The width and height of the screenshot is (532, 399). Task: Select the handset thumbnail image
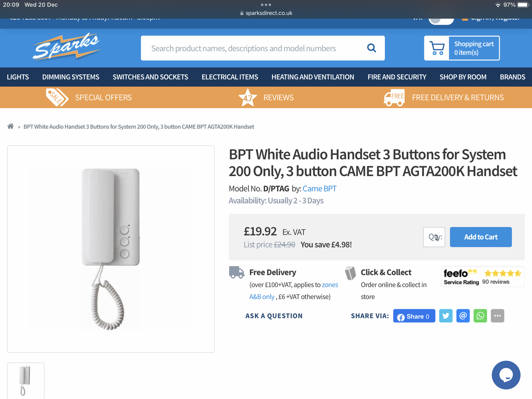26,380
